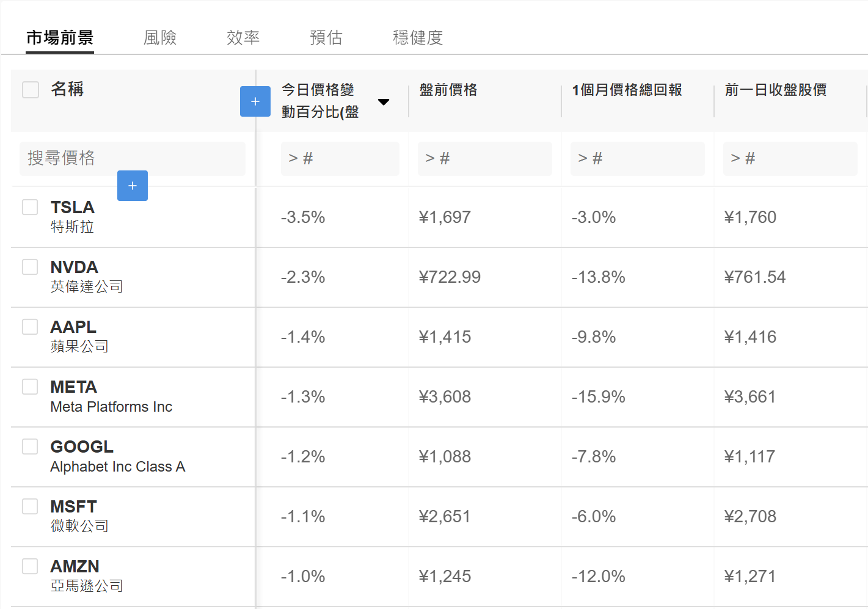Click the 名稱 column header
This screenshot has width=868, height=609.
[x=67, y=89]
